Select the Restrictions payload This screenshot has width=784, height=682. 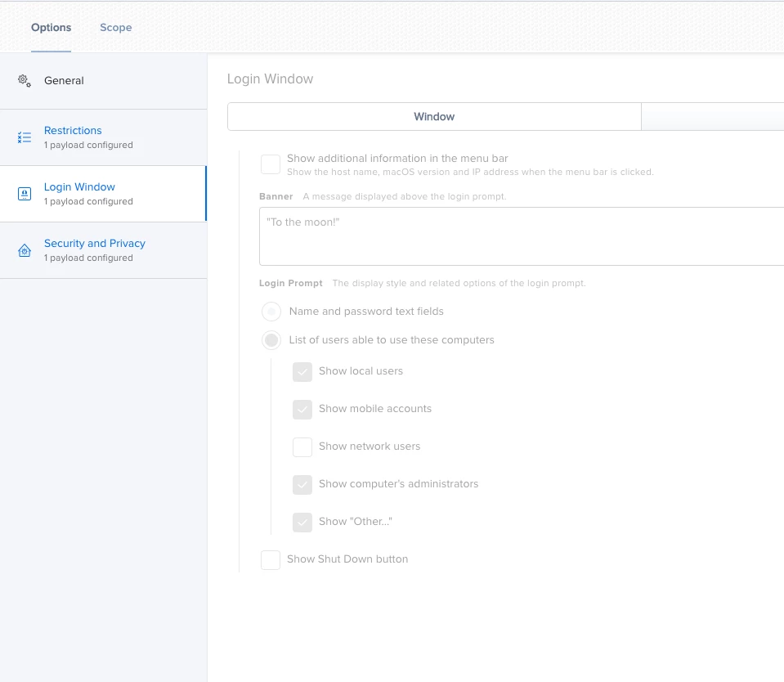[x=104, y=137]
